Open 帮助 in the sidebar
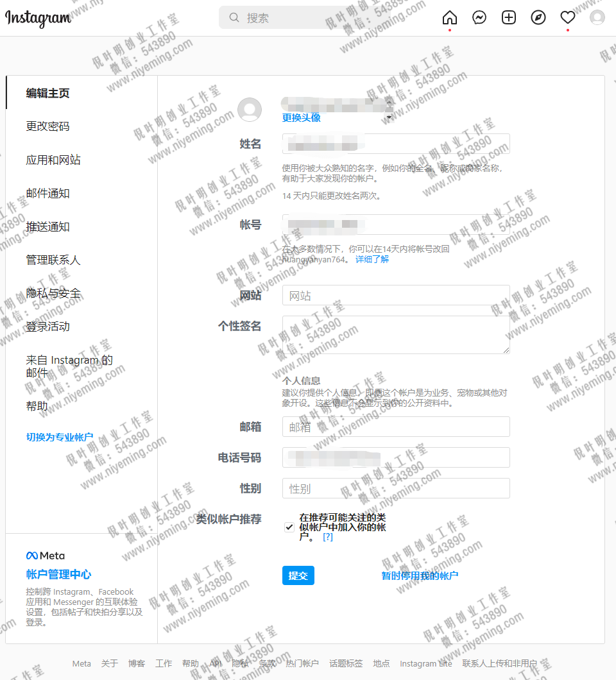The width and height of the screenshot is (616, 680). [x=37, y=406]
